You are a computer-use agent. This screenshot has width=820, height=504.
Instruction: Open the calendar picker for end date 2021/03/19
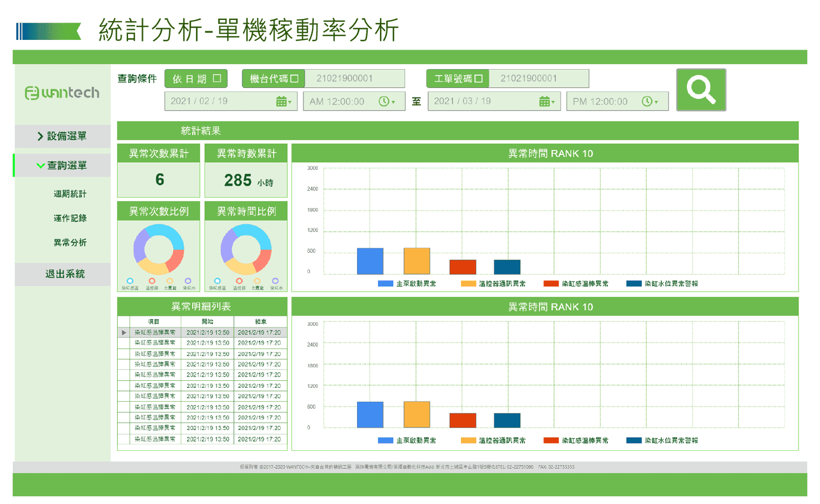point(546,101)
